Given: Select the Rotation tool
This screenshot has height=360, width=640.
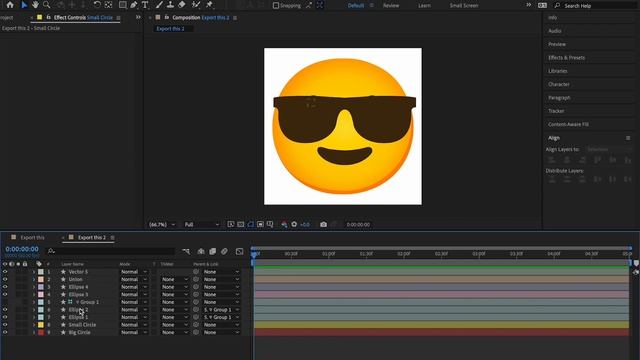Looking at the screenshot, I should (x=97, y=5).
